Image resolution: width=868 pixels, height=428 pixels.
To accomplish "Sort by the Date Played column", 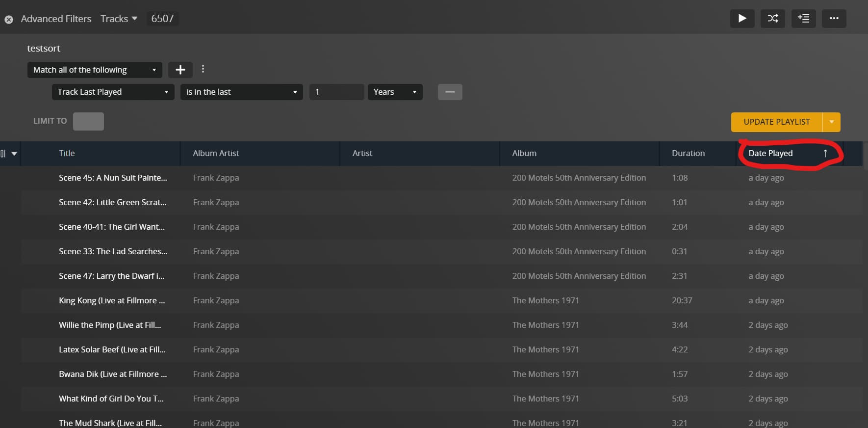I will [770, 153].
